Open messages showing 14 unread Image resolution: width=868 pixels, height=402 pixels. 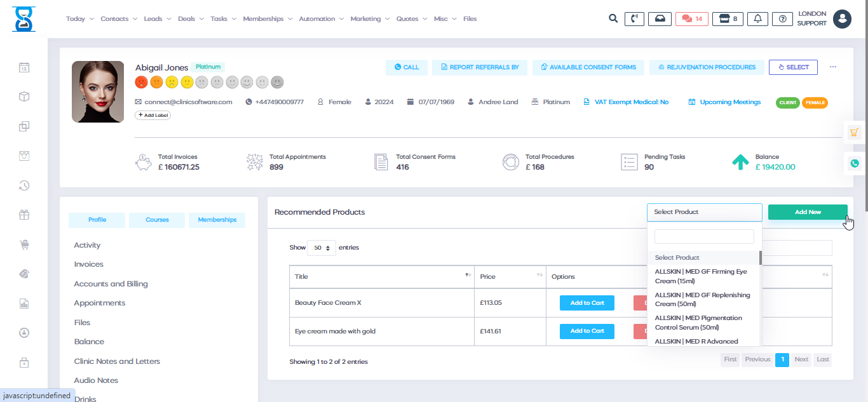691,18
